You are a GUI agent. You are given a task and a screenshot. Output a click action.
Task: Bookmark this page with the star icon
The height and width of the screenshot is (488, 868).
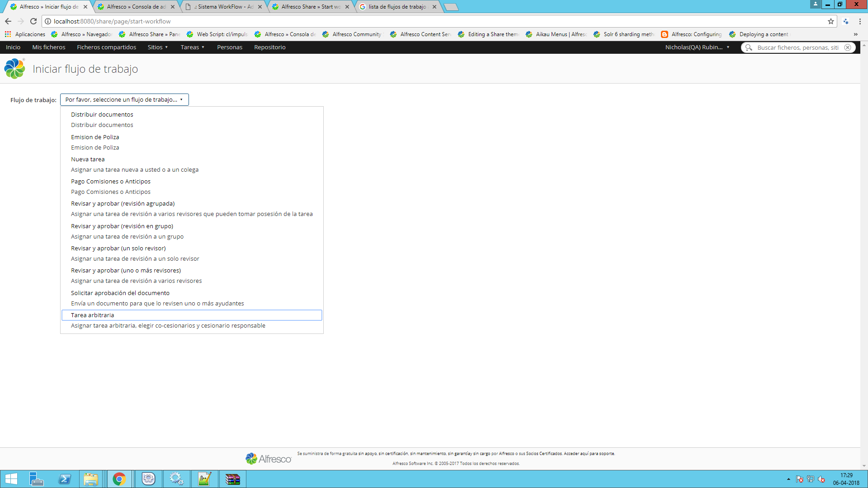pos(830,21)
